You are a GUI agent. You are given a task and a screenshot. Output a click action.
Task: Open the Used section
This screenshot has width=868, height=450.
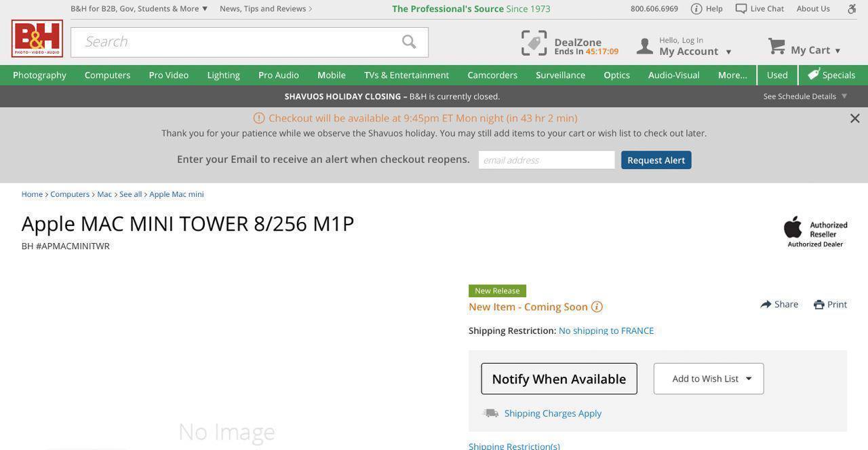click(777, 75)
